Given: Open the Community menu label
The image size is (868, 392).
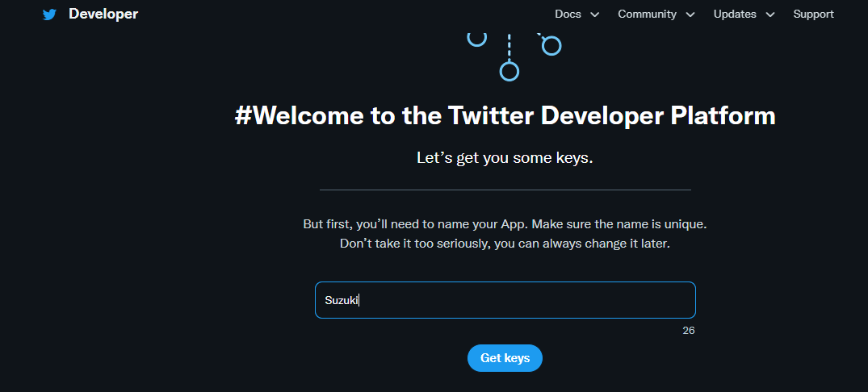Looking at the screenshot, I should (x=647, y=15).
